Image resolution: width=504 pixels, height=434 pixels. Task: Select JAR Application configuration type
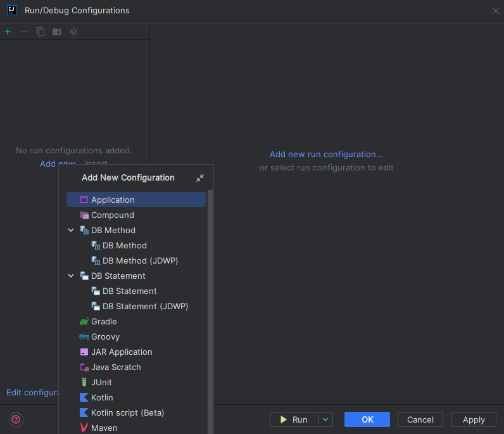coord(136,352)
